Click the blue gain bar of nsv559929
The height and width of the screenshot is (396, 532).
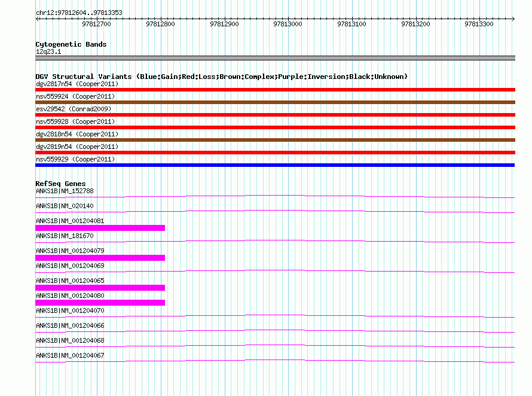275,165
